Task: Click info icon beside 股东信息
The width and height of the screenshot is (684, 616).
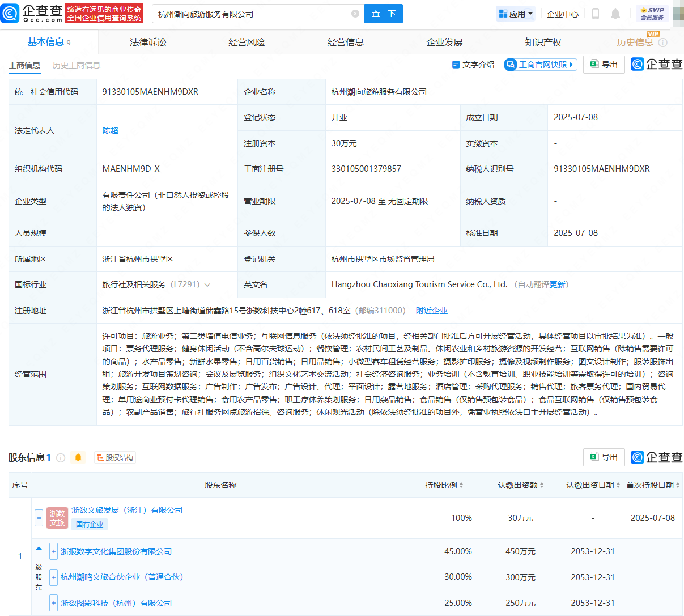Action: point(61,458)
